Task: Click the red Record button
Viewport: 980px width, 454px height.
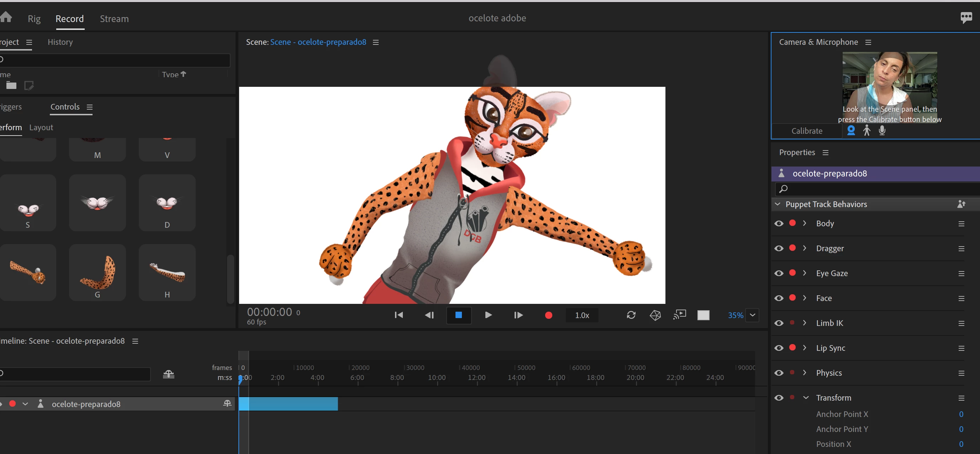Action: [548, 315]
